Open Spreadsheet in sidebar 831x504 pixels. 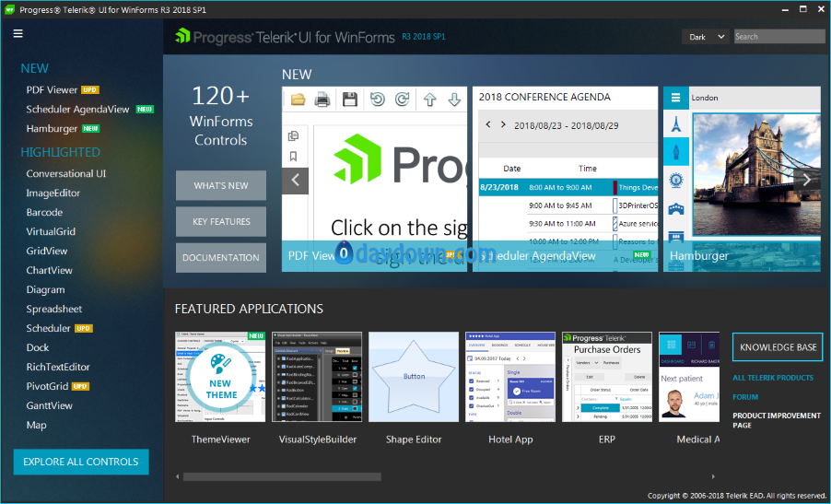(x=54, y=309)
